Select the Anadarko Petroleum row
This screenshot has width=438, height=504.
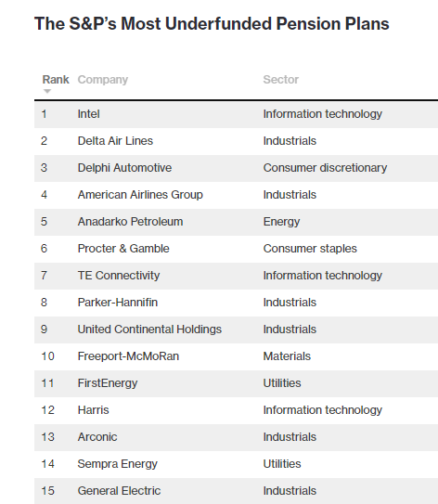[x=237, y=222]
